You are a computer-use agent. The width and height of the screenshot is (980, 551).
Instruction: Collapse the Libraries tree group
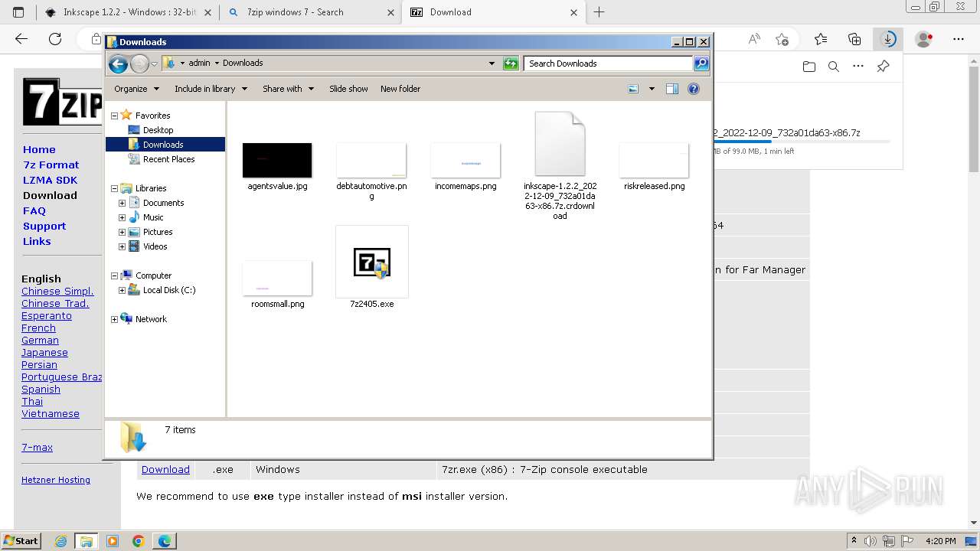[115, 188]
